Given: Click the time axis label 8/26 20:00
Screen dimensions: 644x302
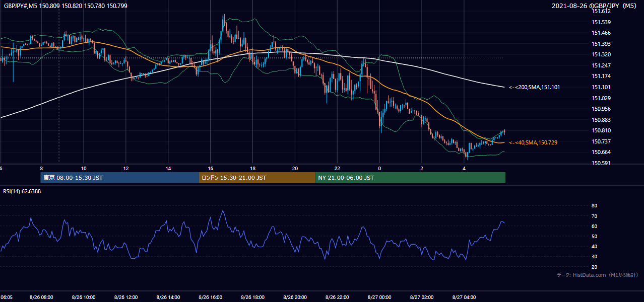Looking at the screenshot, I should [x=295, y=297].
